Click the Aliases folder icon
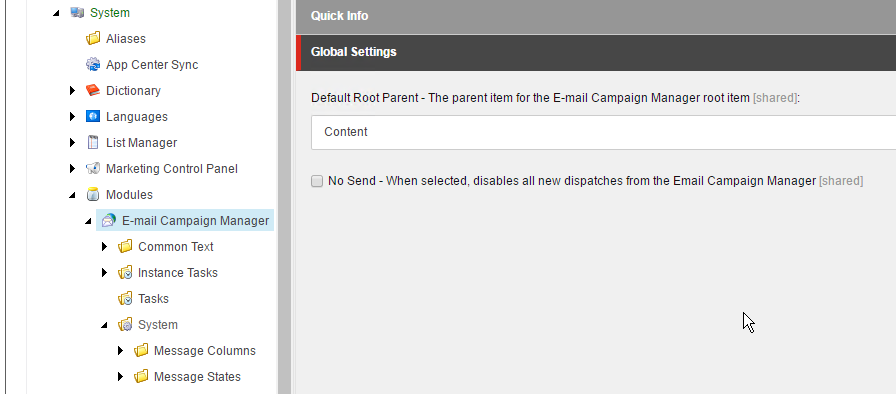 [x=93, y=39]
